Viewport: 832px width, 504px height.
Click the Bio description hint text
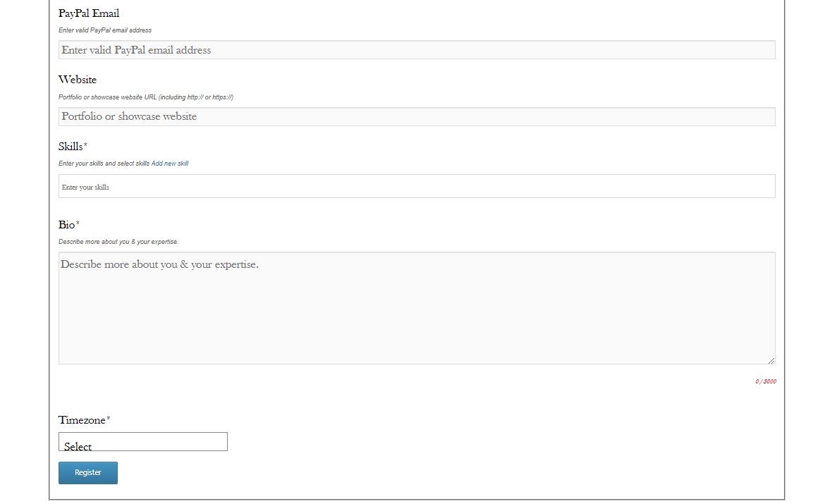[x=118, y=242]
